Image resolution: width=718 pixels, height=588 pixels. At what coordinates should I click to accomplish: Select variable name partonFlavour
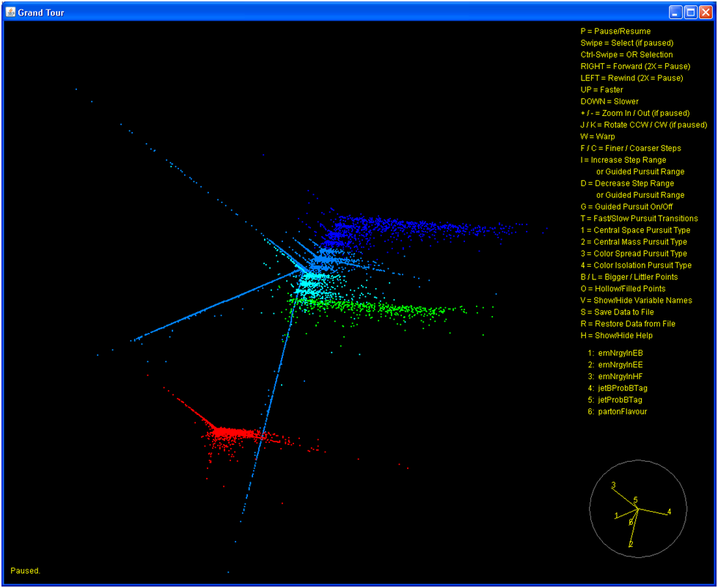click(623, 411)
